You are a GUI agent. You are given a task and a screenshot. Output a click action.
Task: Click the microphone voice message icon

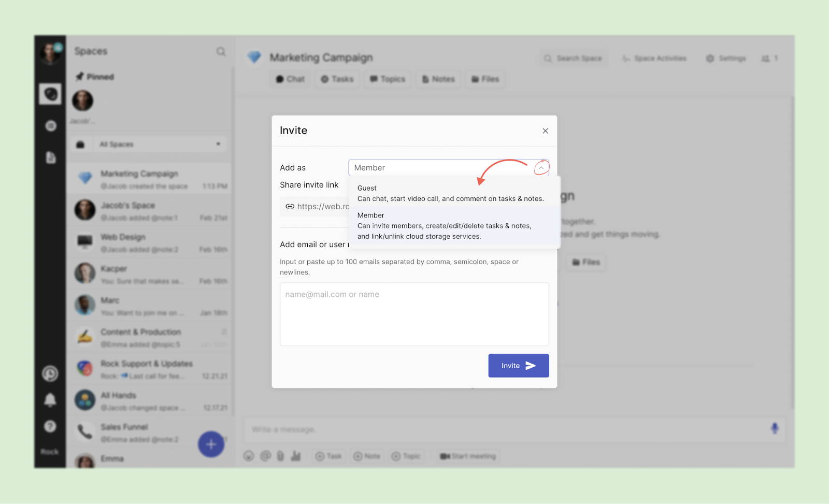point(774,428)
